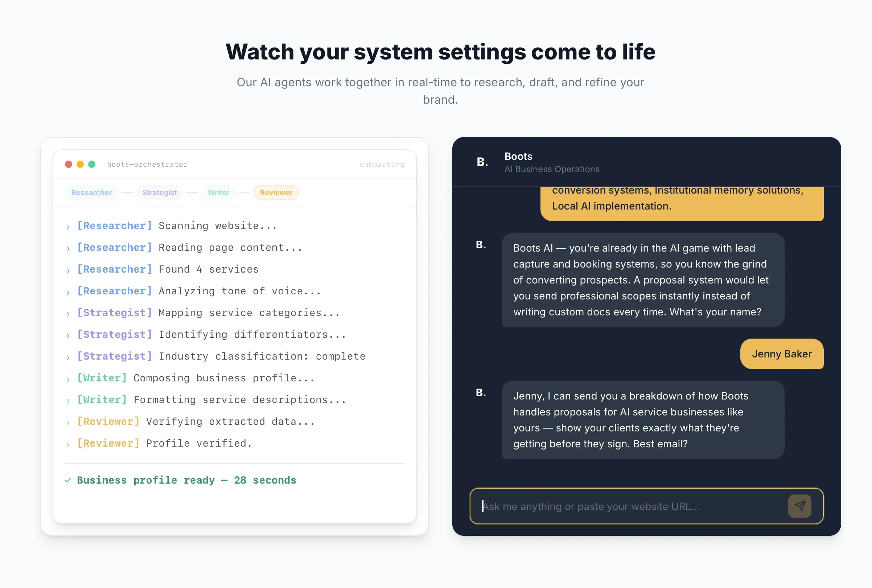The height and width of the screenshot is (588, 872).
Task: Expand chevron beside Formatting service descriptions line
Action: [x=68, y=401]
